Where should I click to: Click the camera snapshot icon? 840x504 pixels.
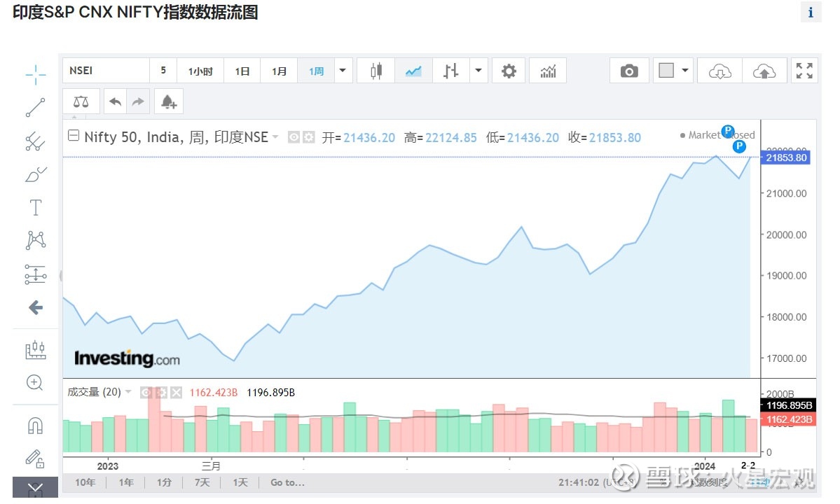[629, 71]
